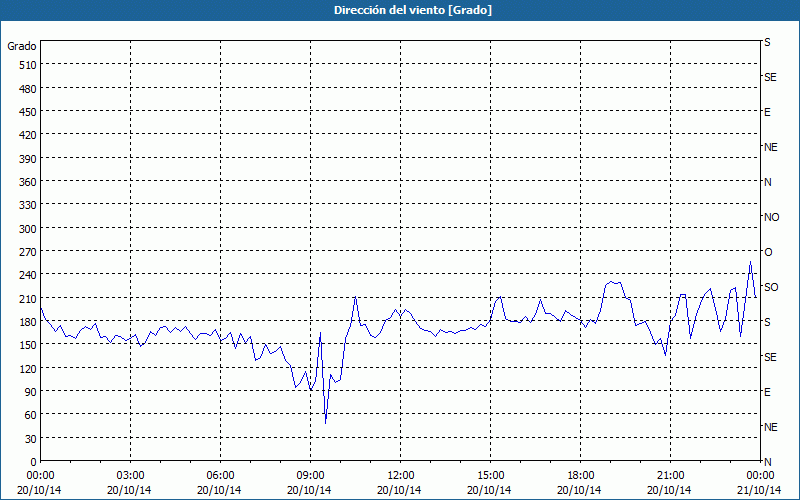Click the 'Grado' y-axis unit label

coord(22,46)
